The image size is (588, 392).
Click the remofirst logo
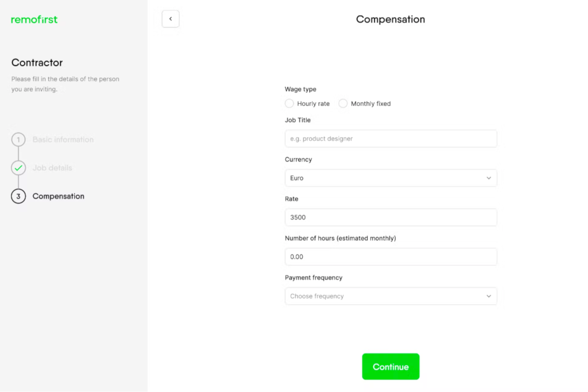click(34, 19)
